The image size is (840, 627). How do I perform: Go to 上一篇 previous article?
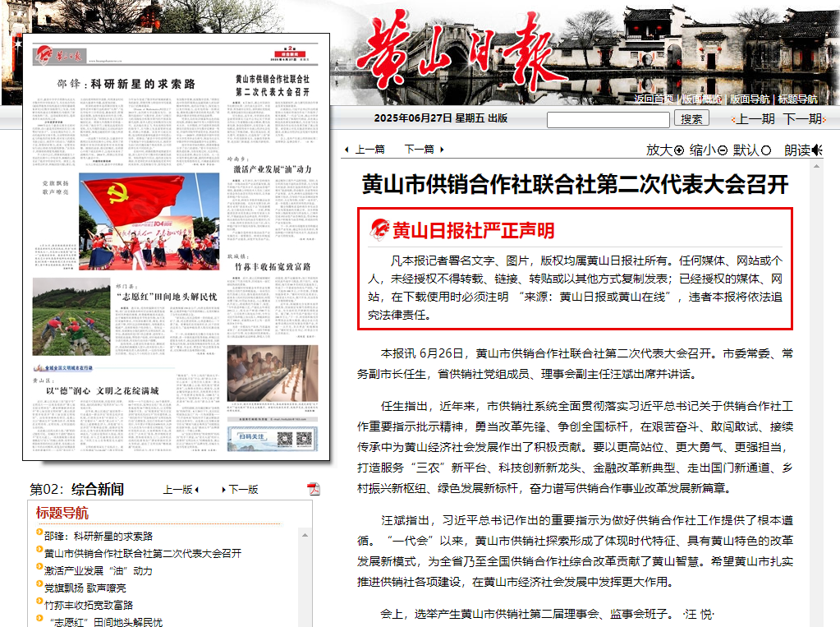coord(370,149)
